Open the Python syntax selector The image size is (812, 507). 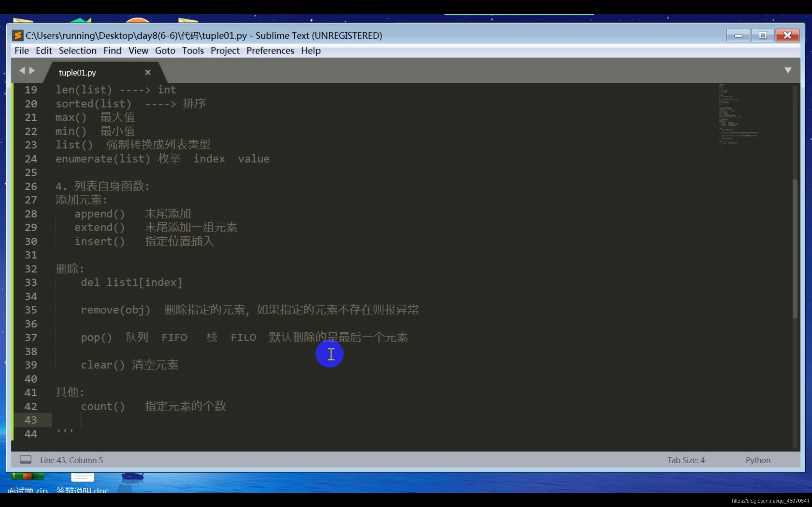(758, 460)
